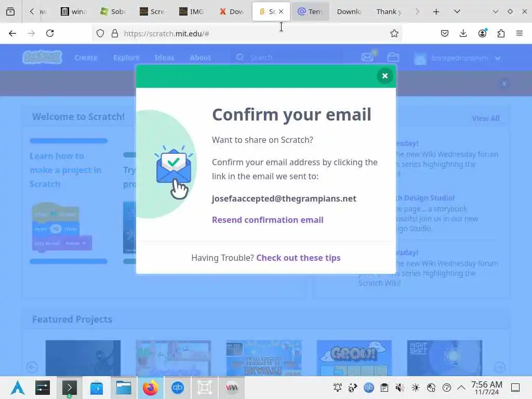532x399 pixels.
Task: Click the Firefox taskbar icon
Action: [x=150, y=388]
